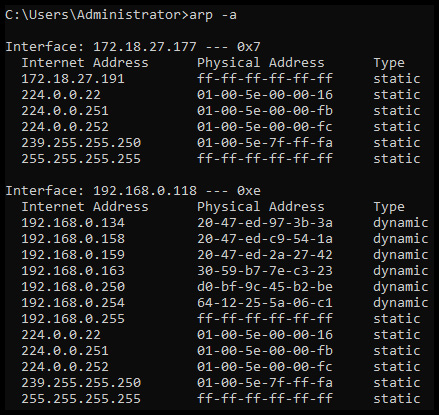Click the arp -a command text
The width and height of the screenshot is (439, 415).
coord(213,15)
